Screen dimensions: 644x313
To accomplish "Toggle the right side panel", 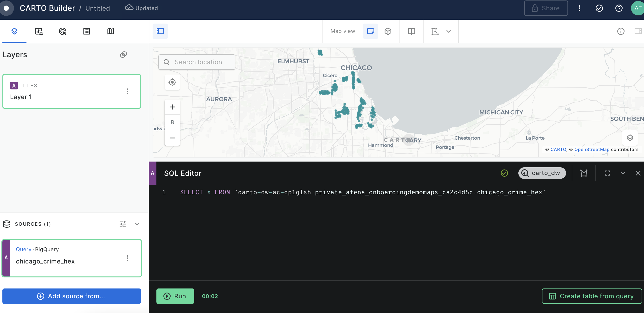I will coord(638,31).
